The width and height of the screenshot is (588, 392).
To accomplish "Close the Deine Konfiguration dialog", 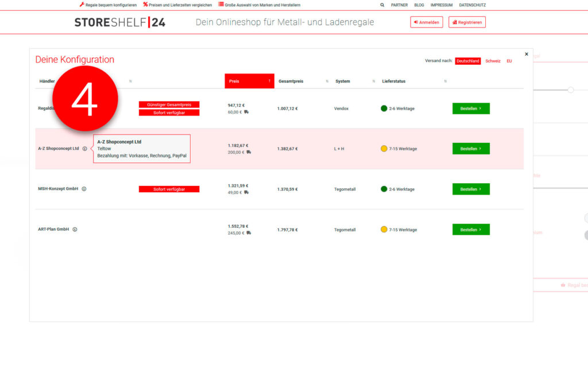I will point(527,54).
